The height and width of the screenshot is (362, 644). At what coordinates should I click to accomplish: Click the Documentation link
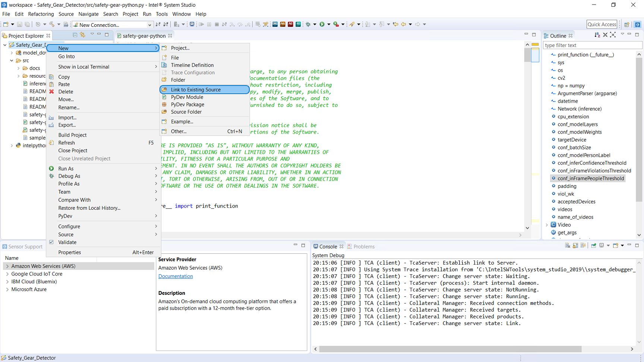(x=176, y=276)
